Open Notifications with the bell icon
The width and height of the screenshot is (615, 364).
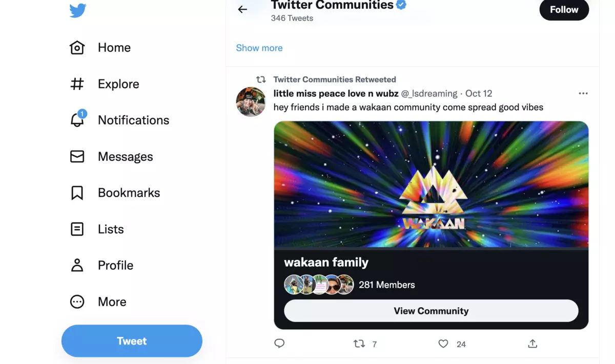77,120
